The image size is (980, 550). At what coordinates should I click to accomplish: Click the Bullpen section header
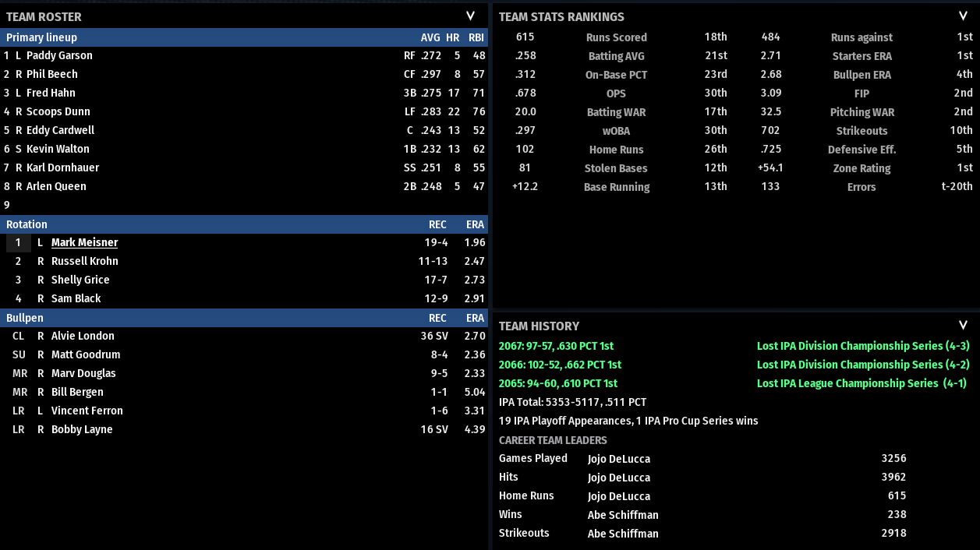tap(25, 318)
